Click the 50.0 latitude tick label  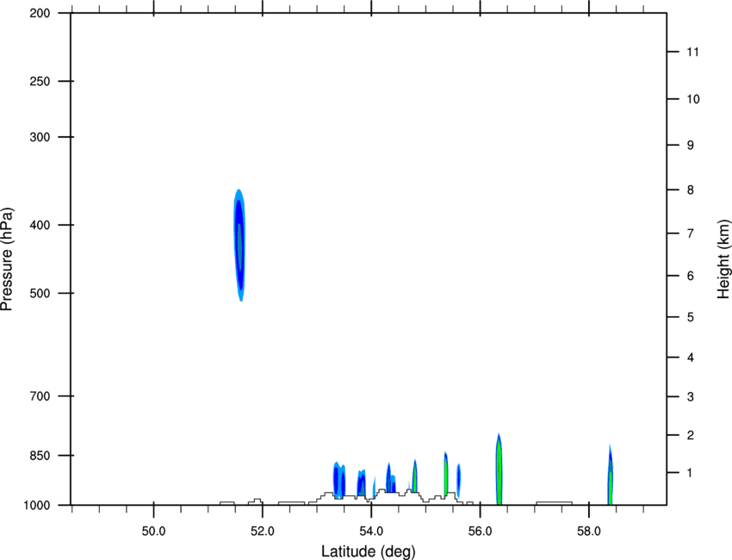coord(153,532)
